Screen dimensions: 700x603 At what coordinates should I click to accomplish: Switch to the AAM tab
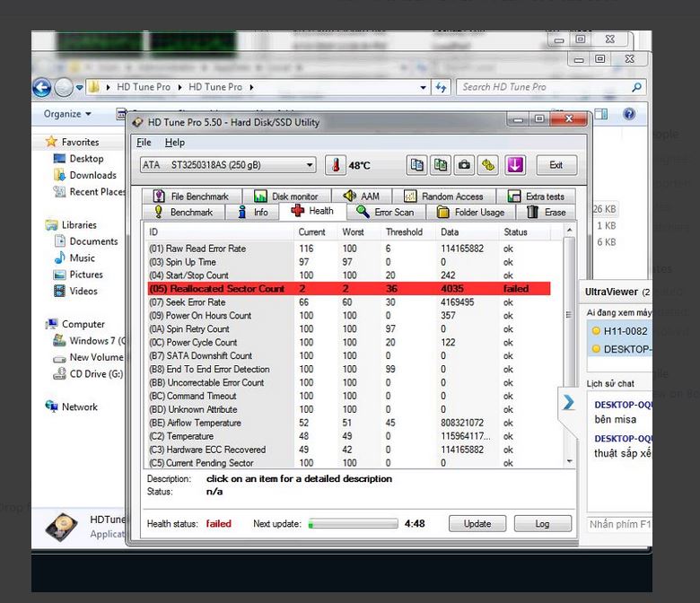point(362,197)
